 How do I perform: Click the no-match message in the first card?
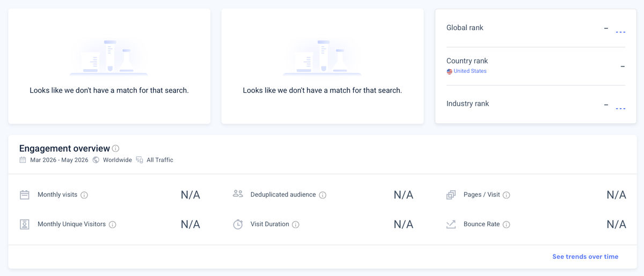pyautogui.click(x=109, y=91)
